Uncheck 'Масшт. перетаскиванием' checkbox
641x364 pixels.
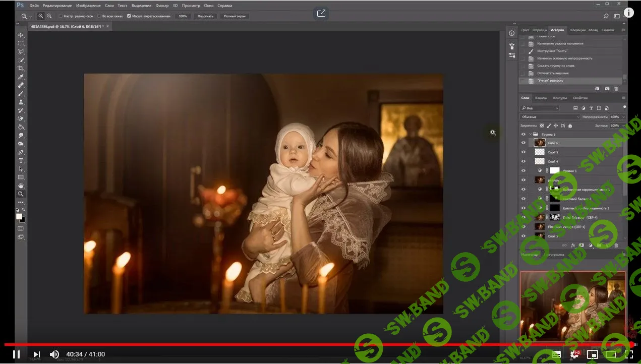(129, 16)
